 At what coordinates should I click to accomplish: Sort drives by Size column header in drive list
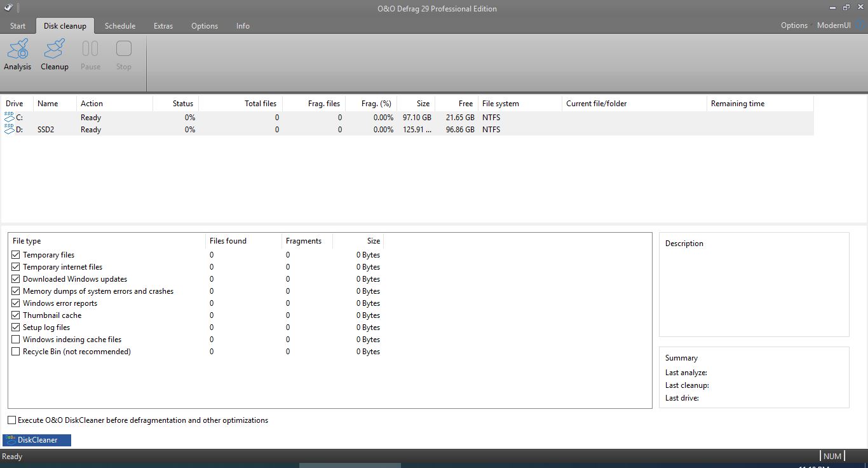(416, 104)
